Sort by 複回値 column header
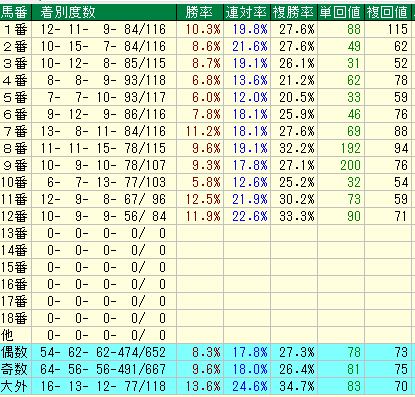The height and width of the screenshot is (397, 415). (388, 13)
